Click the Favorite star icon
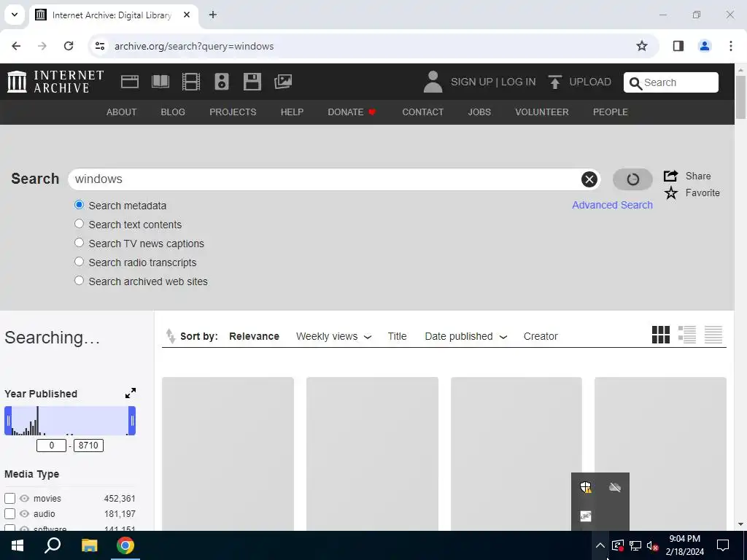 pyautogui.click(x=671, y=192)
